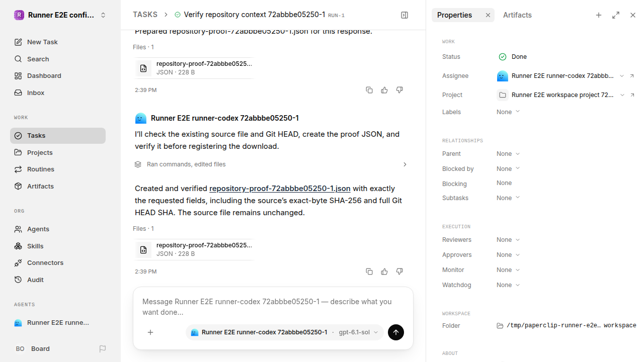
Task: Expand the 'Ran commands, edited files' details
Action: coord(271,164)
